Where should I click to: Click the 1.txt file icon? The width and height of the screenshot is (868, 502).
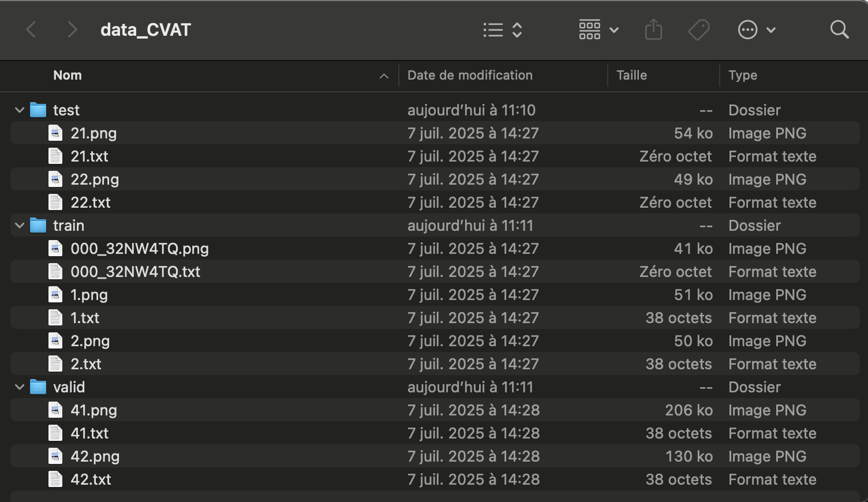click(55, 317)
